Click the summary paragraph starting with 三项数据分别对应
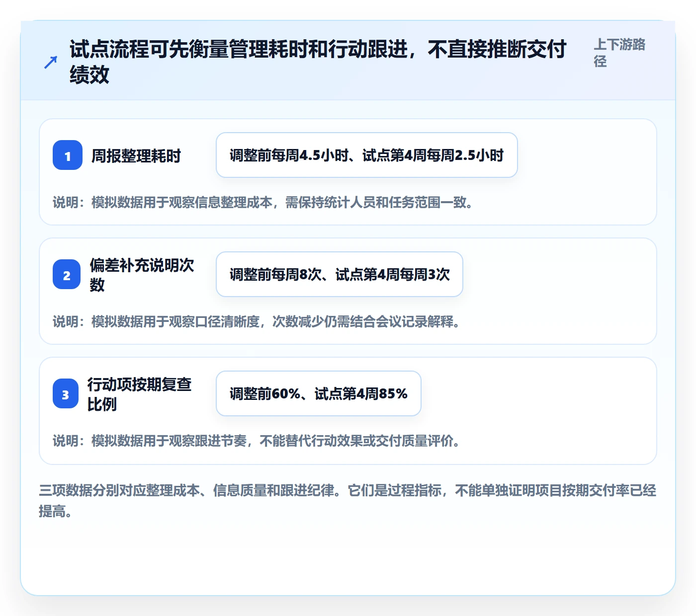 pyautogui.click(x=348, y=501)
